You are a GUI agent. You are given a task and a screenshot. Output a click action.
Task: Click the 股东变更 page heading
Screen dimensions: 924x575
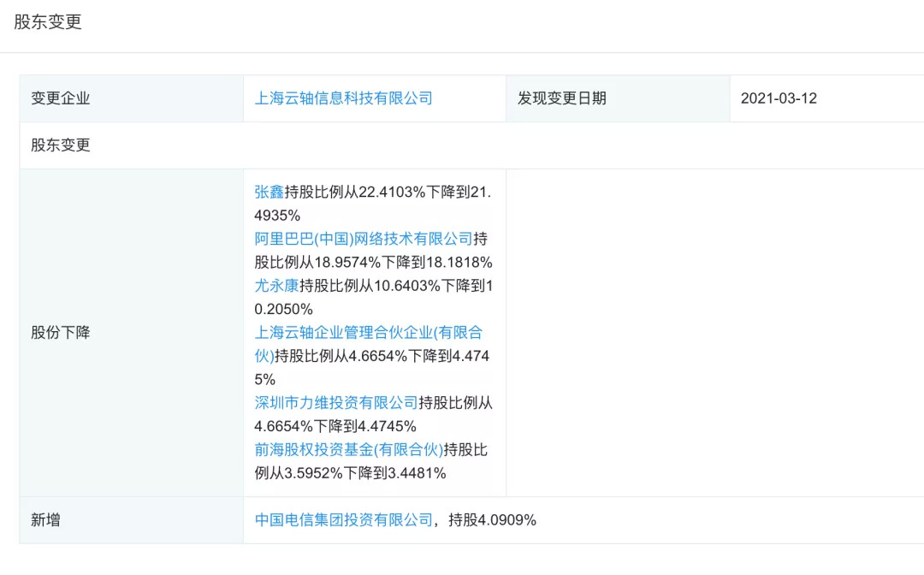click(x=48, y=21)
